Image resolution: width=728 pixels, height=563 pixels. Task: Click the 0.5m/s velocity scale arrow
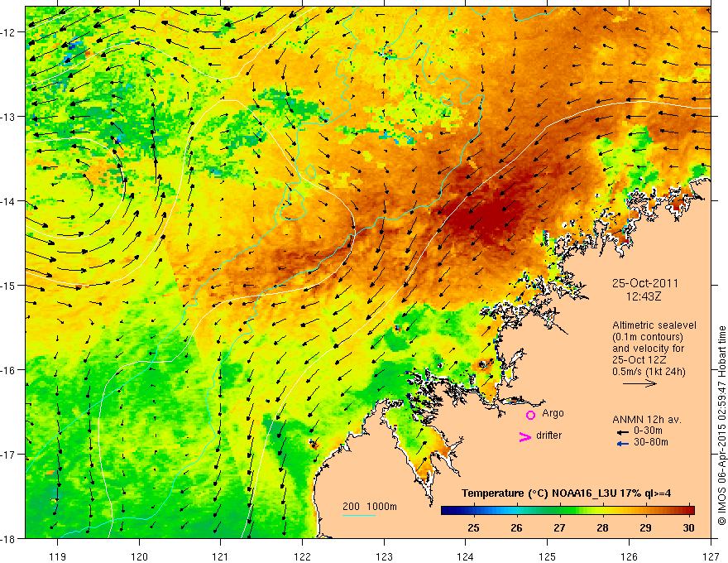point(639,383)
